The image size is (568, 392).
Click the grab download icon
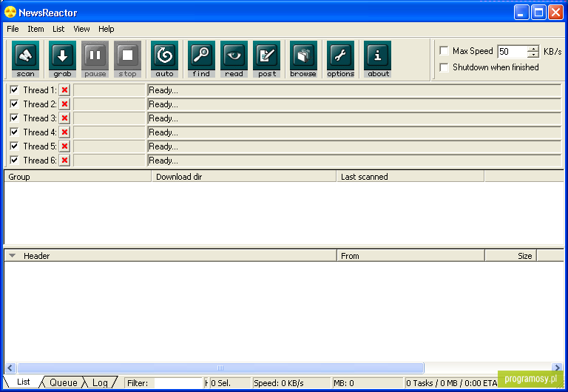pos(62,59)
